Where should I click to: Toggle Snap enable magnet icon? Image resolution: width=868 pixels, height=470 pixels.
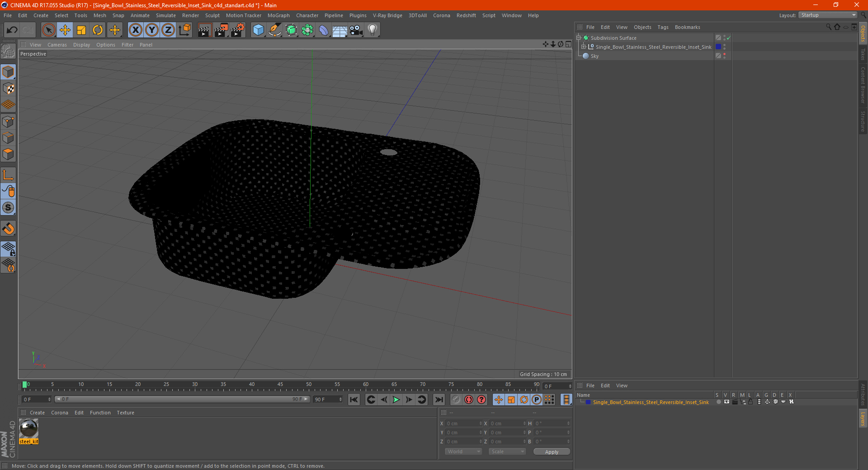8,229
